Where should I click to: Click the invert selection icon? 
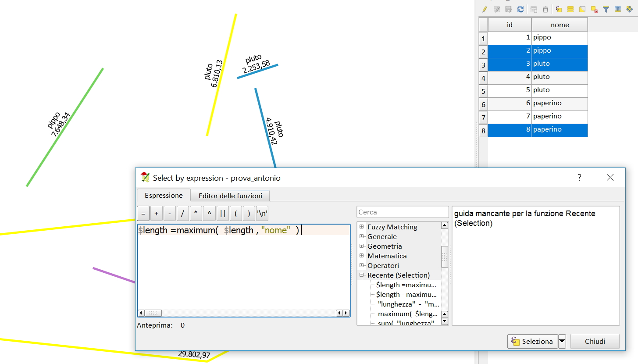582,9
